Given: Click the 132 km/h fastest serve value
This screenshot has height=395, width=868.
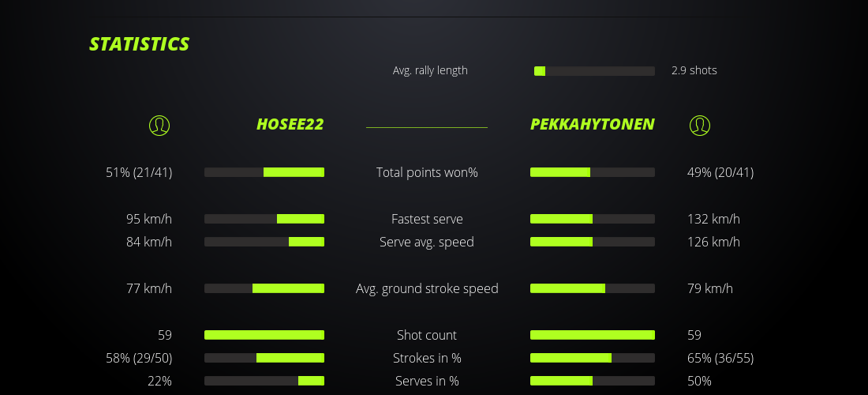Looking at the screenshot, I should tap(713, 219).
